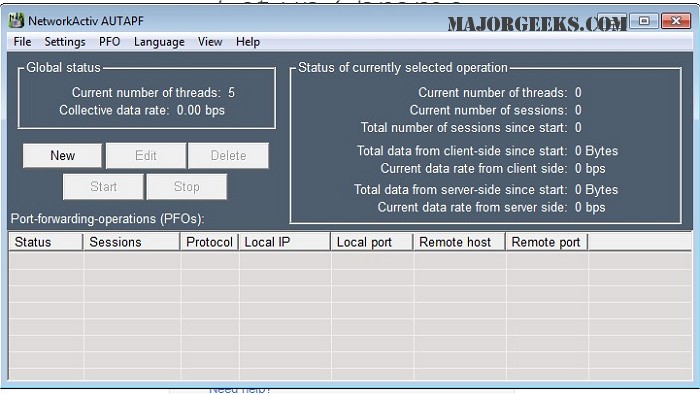Click the NetworkActiv AUTAPF title bar icon
This screenshot has width=700, height=394.
pos(16,21)
